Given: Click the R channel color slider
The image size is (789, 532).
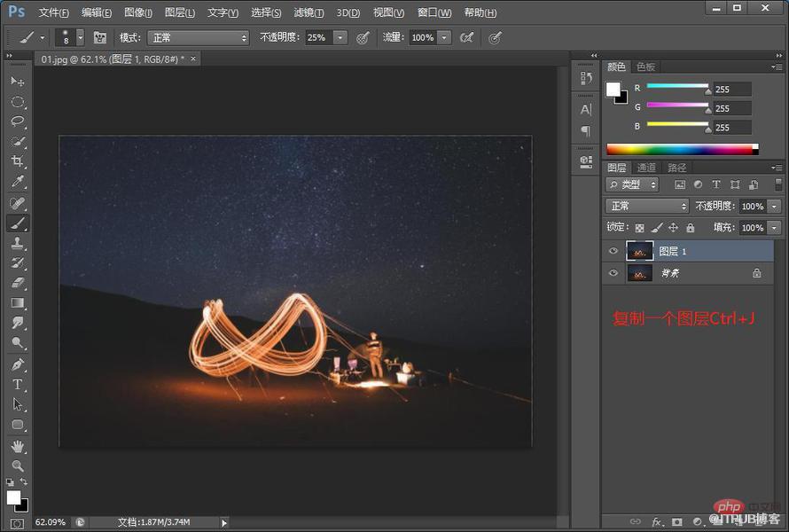Looking at the screenshot, I should tap(677, 86).
